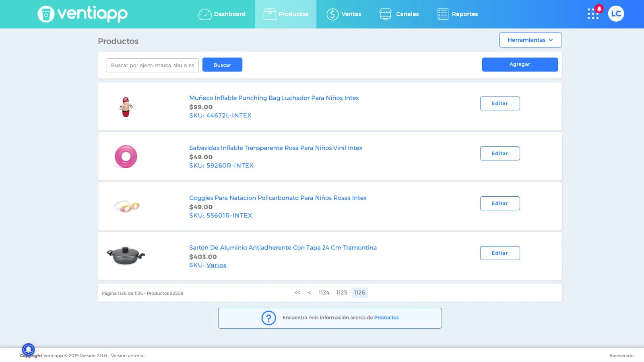Click the frying pan thumbnail

pyautogui.click(x=126, y=256)
